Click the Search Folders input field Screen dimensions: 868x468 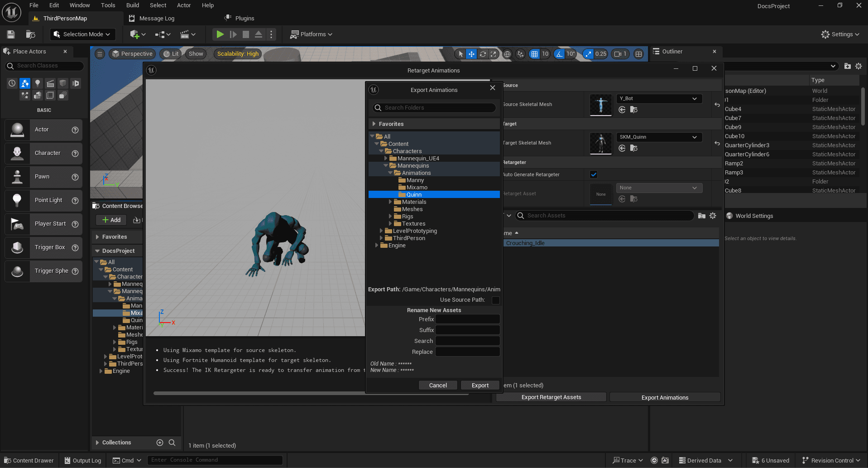click(434, 108)
